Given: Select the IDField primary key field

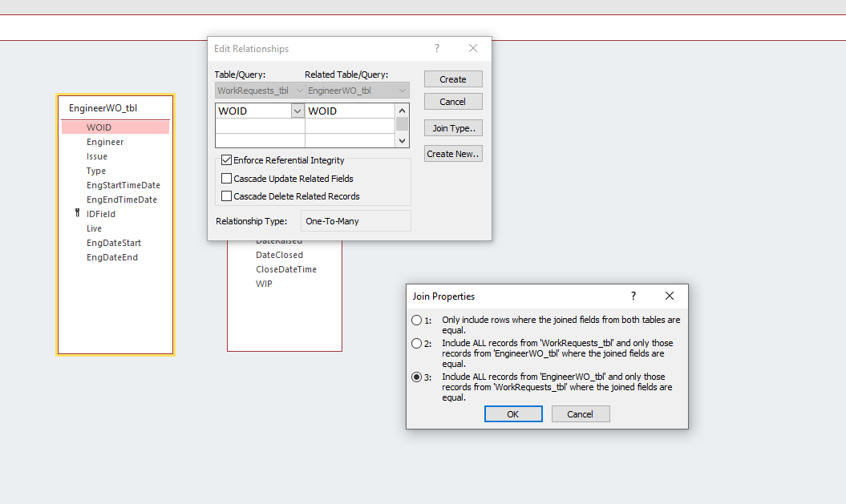Looking at the screenshot, I should (101, 214).
